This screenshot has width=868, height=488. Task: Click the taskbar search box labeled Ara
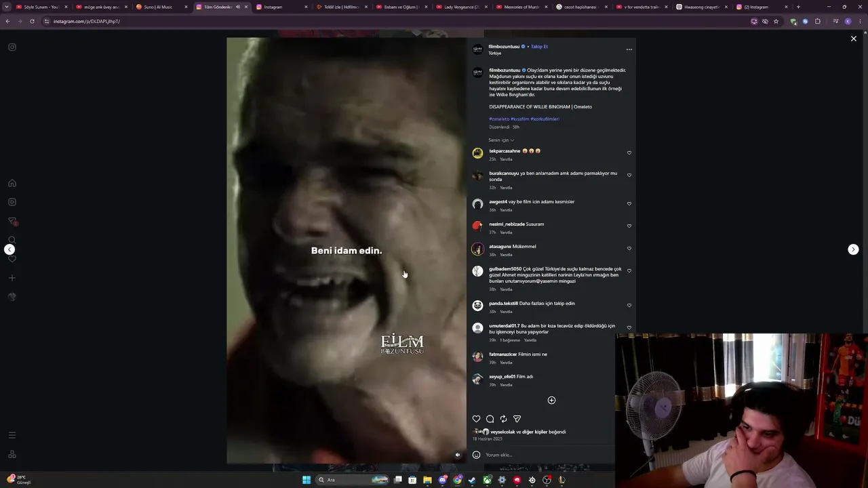[353, 480]
